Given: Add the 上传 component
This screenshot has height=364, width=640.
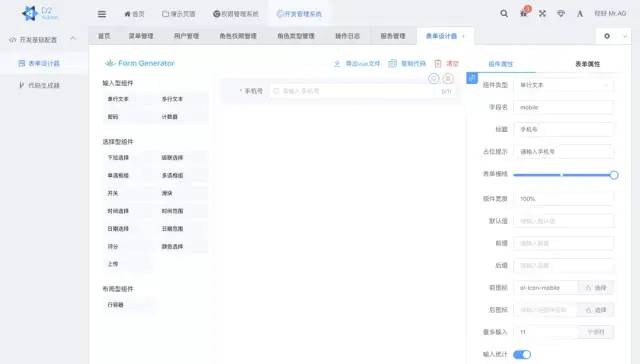Looking at the screenshot, I should pyautogui.click(x=128, y=264).
